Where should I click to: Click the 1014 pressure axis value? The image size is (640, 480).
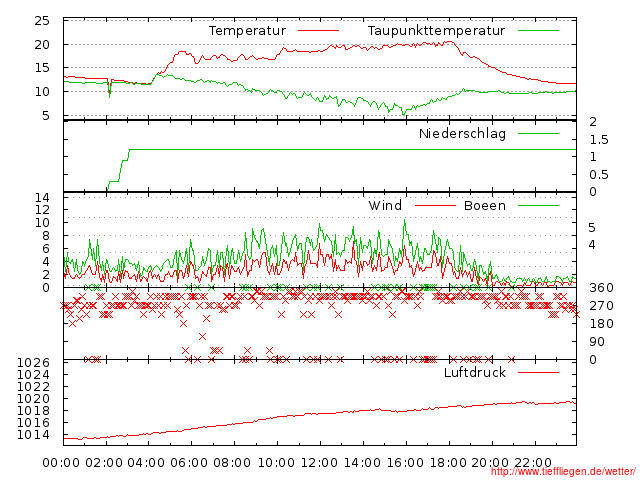[x=33, y=435]
